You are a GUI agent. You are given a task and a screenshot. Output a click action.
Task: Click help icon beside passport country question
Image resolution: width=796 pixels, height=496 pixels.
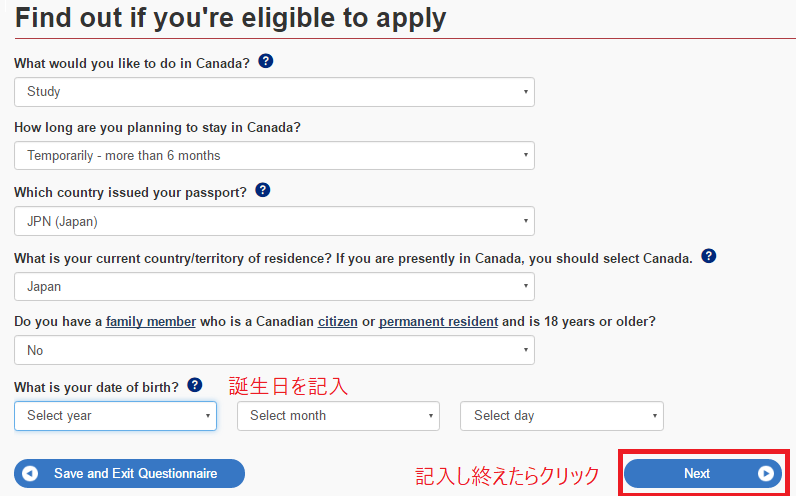pos(262,190)
